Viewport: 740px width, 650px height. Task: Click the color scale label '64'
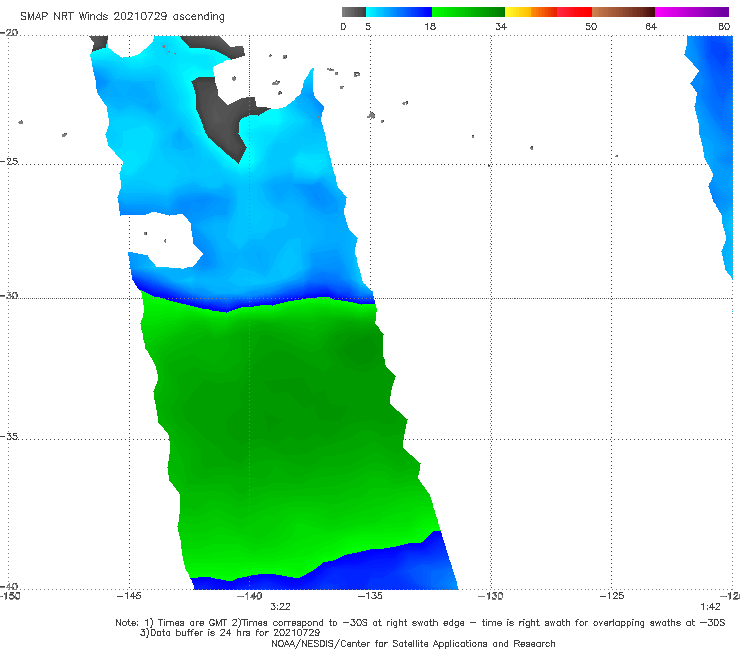651,26
